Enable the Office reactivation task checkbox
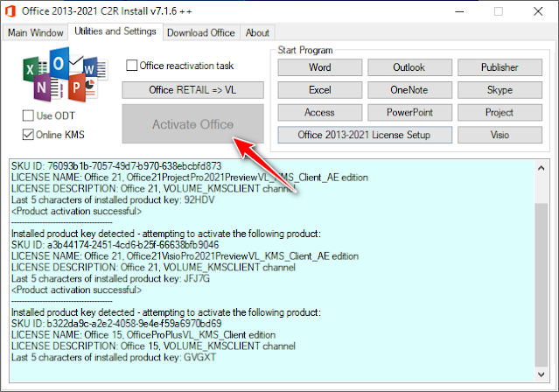The width and height of the screenshot is (559, 392). (x=131, y=66)
